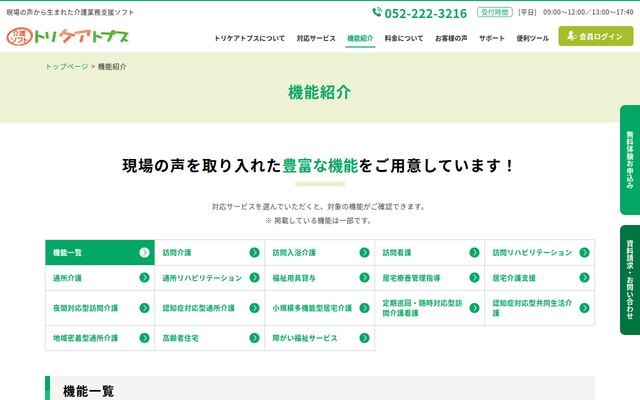Select the 認知症対応型通所介護 service link
The width and height of the screenshot is (640, 400).
210,308
